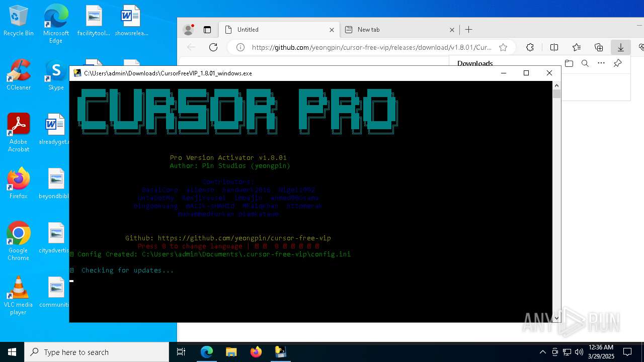This screenshot has height=362, width=644.
Task: Click the console window title bar icon
Action: [x=77, y=73]
